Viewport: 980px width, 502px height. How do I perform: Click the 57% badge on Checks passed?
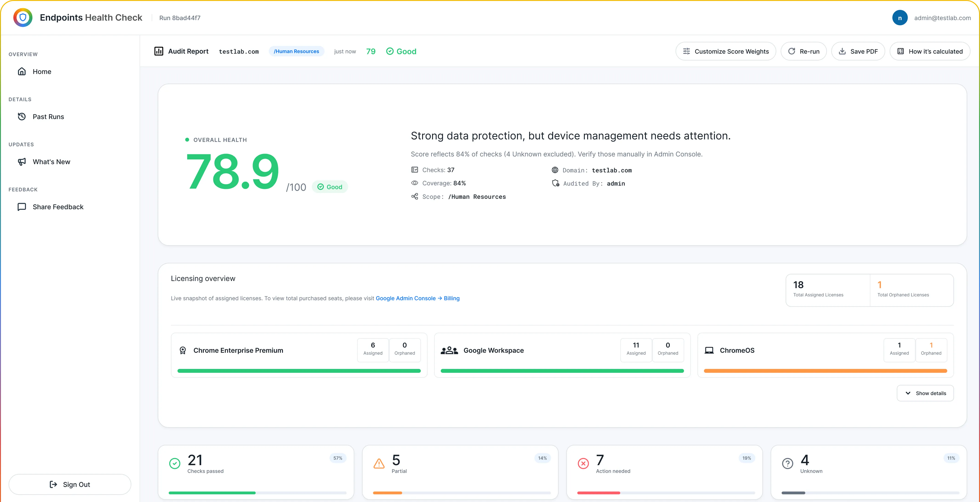pyautogui.click(x=338, y=458)
